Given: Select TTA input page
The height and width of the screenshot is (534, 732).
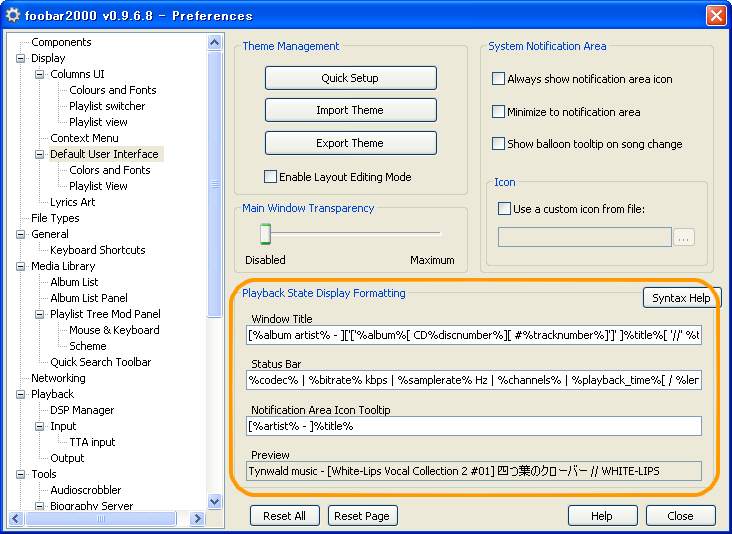Looking at the screenshot, I should 92,442.
